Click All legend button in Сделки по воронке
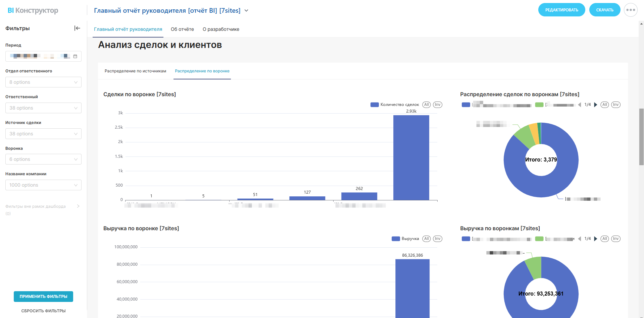 click(x=426, y=105)
